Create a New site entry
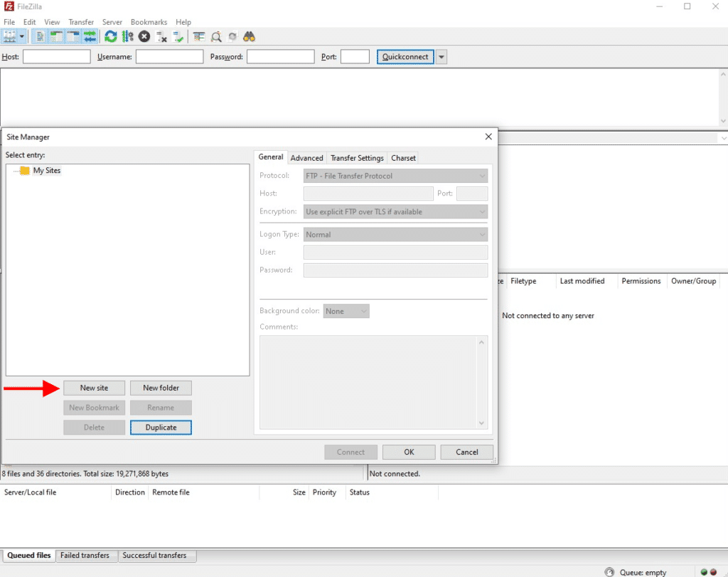This screenshot has width=728, height=577. click(x=94, y=388)
